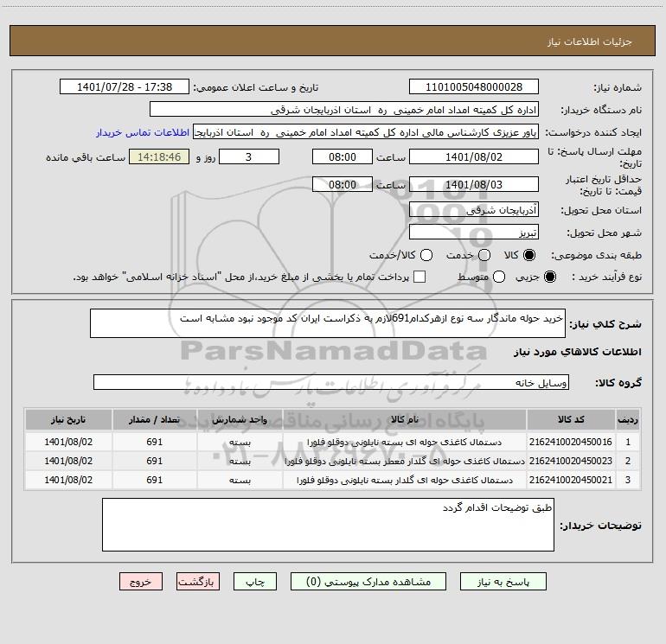666x644 pixels.
Task: Click the نام دستگاه خریدار field
Action: point(344,109)
